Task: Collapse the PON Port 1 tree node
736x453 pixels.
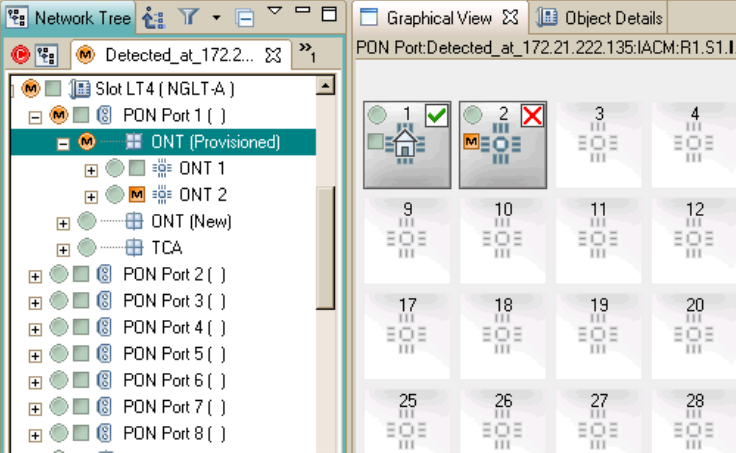Action: 36,116
